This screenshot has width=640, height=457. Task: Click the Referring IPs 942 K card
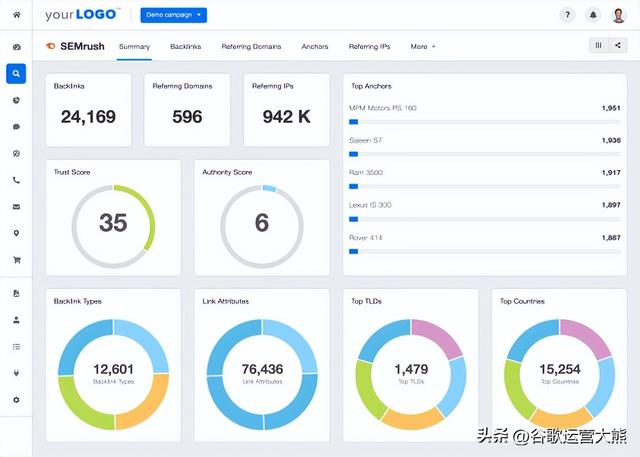click(x=287, y=110)
